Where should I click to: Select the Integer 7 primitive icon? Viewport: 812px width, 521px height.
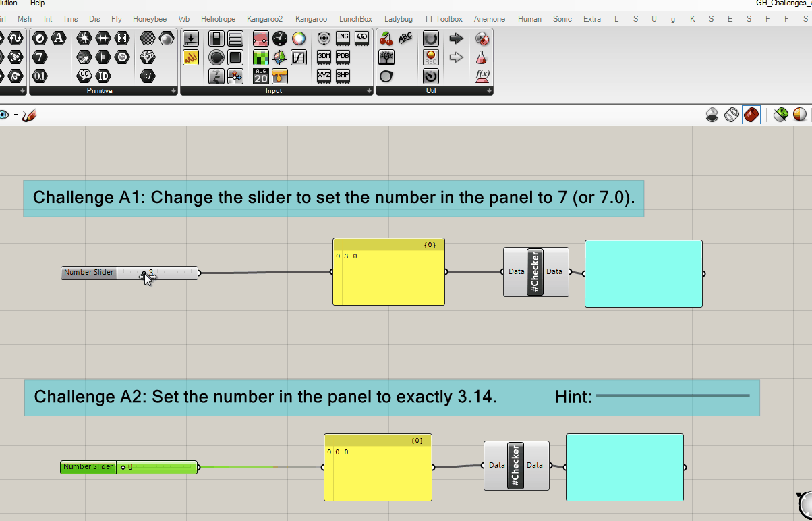pyautogui.click(x=40, y=57)
